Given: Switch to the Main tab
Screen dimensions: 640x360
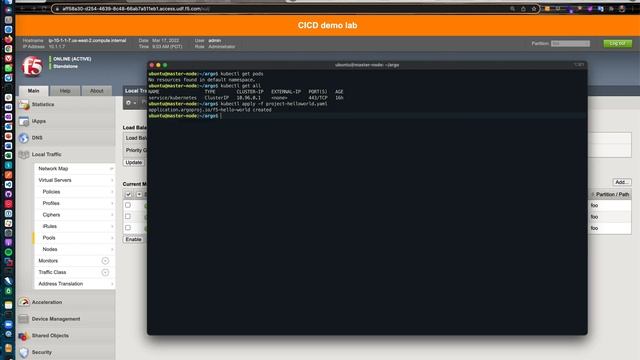Looking at the screenshot, I should click(33, 91).
